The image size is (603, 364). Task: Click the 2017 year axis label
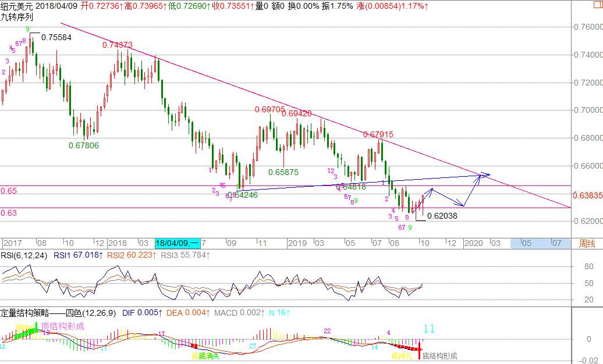click(12, 243)
